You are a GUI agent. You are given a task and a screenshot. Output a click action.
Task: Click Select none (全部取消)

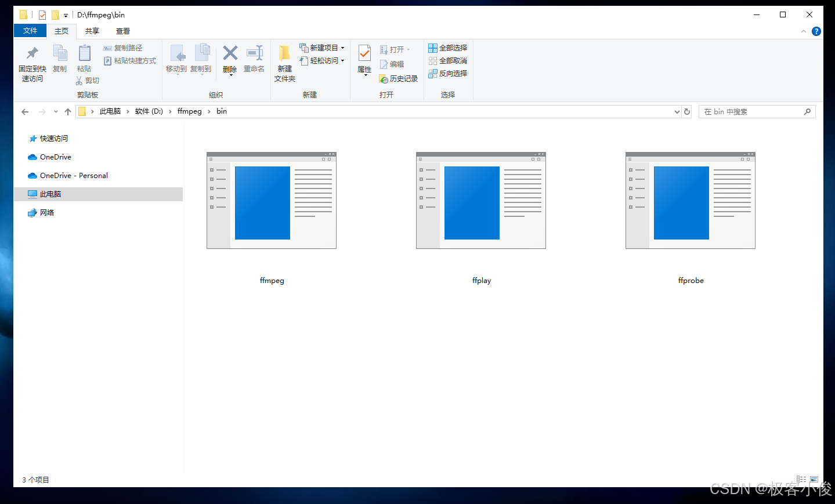(x=447, y=61)
